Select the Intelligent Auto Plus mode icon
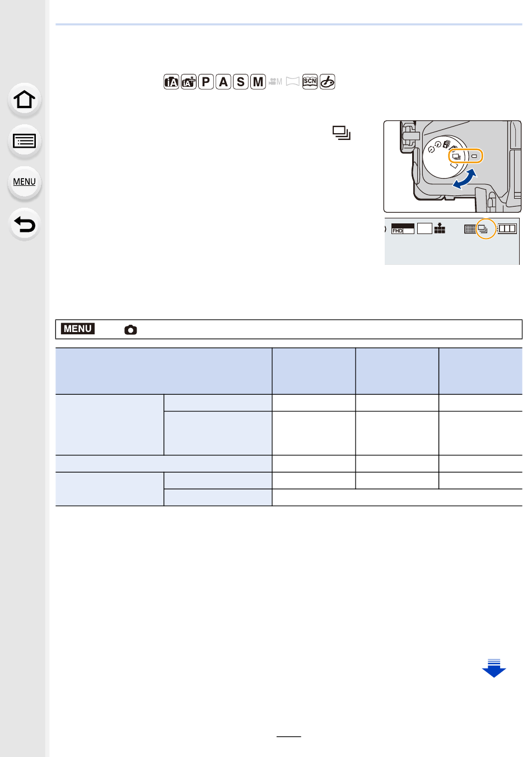Viewport: 532px width, 757px height. click(x=189, y=82)
